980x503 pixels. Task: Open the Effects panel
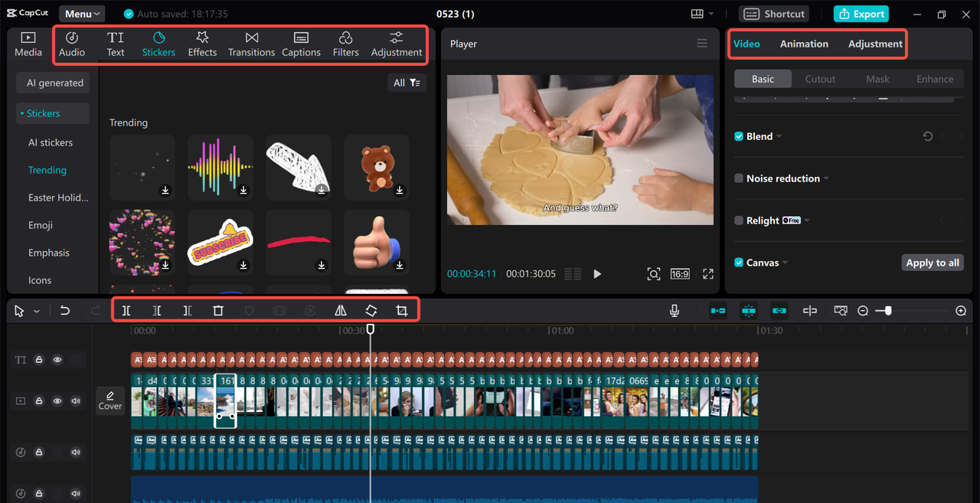click(x=202, y=44)
